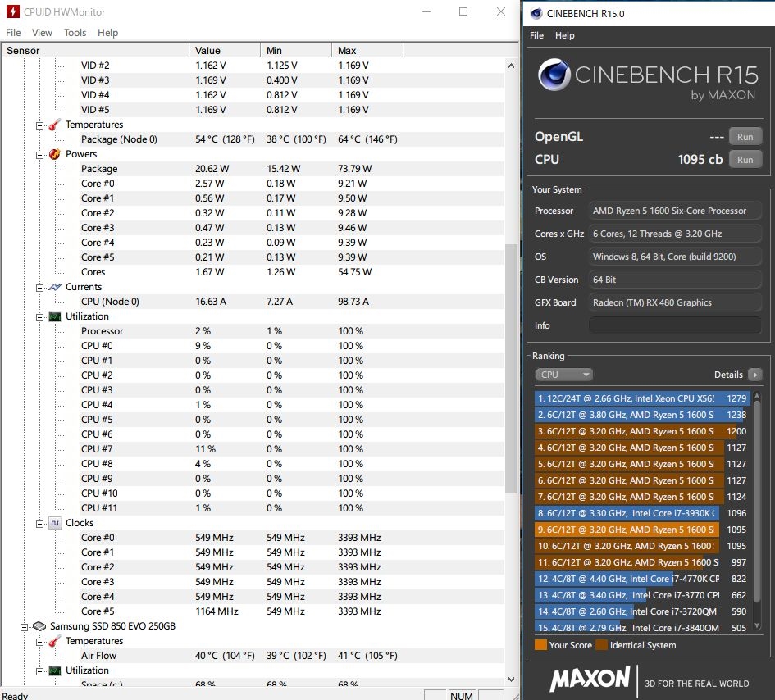The image size is (775, 700).
Task: Click the Utilization chip icon above Processor row
Action: pyautogui.click(x=55, y=316)
